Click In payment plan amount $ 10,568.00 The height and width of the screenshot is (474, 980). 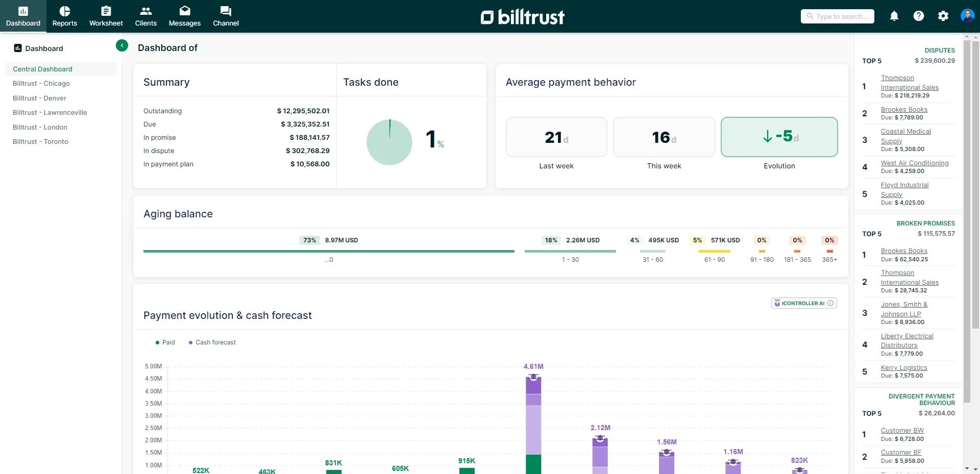(310, 164)
